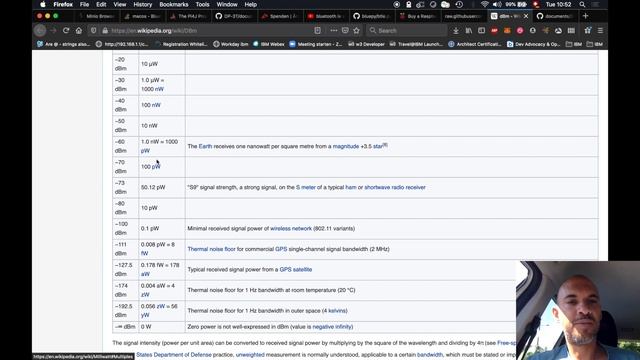Open the Firefox application menu
The height and width of the screenshot is (360, 640).
tap(63, 4)
